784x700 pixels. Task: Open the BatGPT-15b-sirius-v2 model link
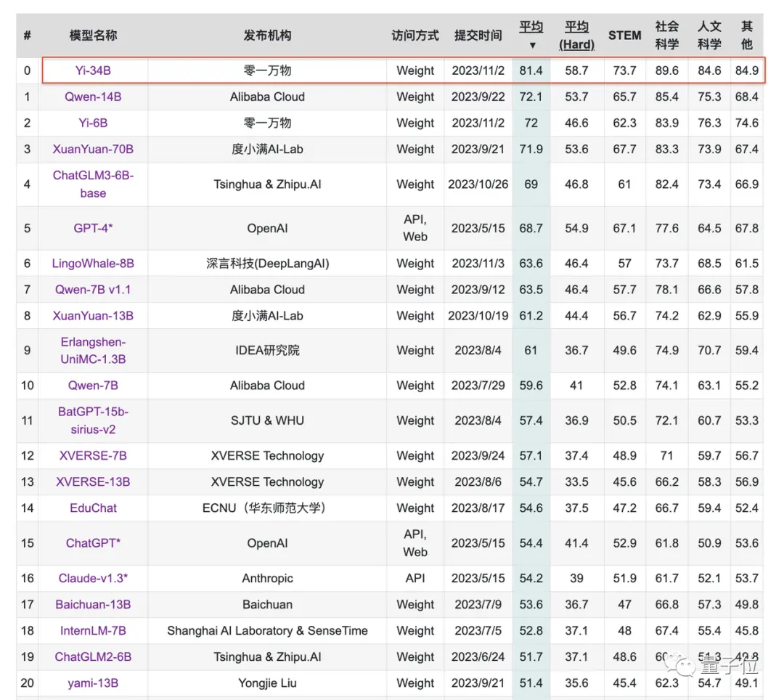point(93,420)
